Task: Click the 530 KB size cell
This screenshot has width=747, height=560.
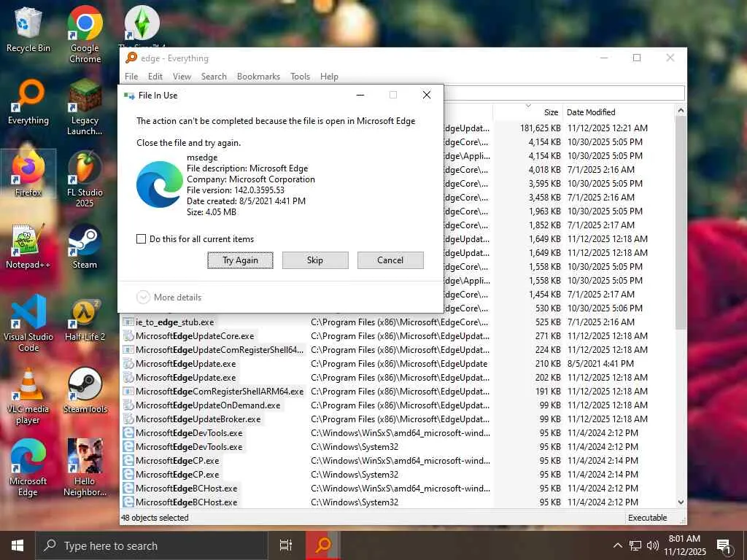Action: click(548, 308)
